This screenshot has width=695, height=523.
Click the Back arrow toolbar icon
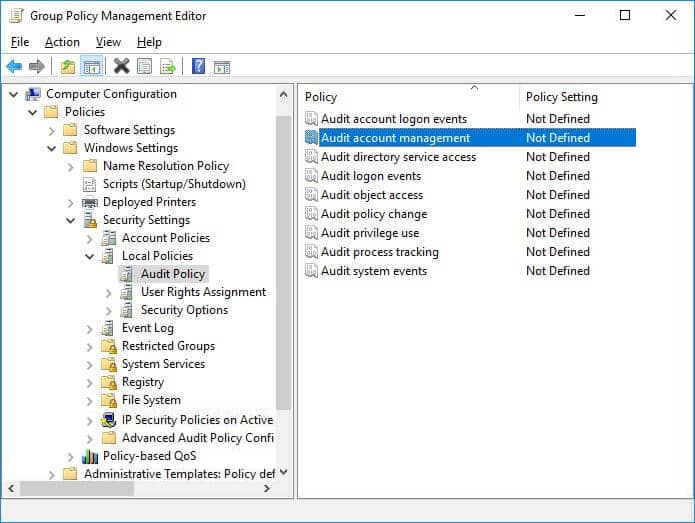coord(14,66)
